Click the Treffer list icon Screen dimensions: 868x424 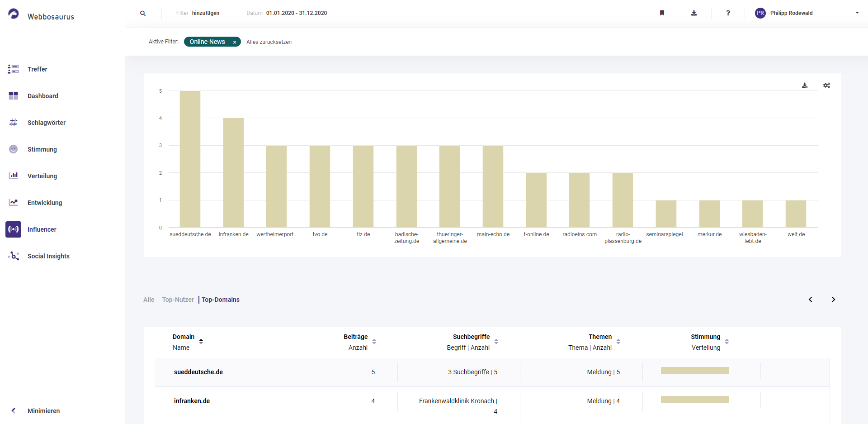pyautogui.click(x=14, y=69)
